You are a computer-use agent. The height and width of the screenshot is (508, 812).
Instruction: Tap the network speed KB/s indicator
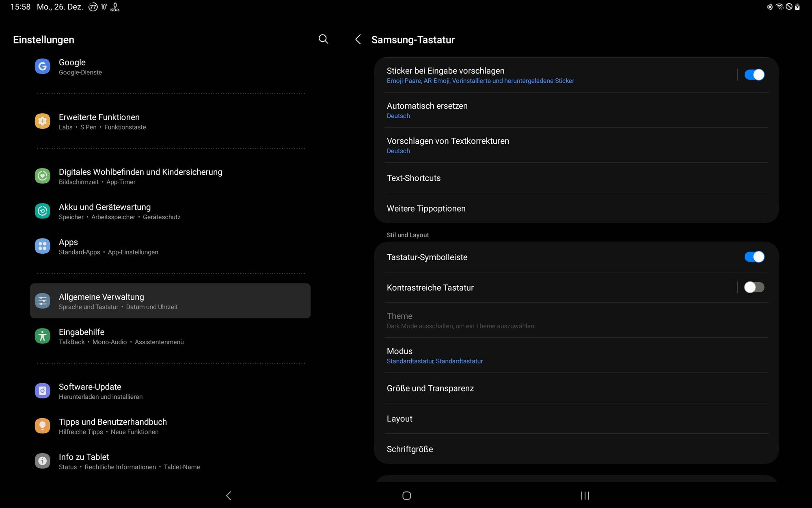[115, 7]
